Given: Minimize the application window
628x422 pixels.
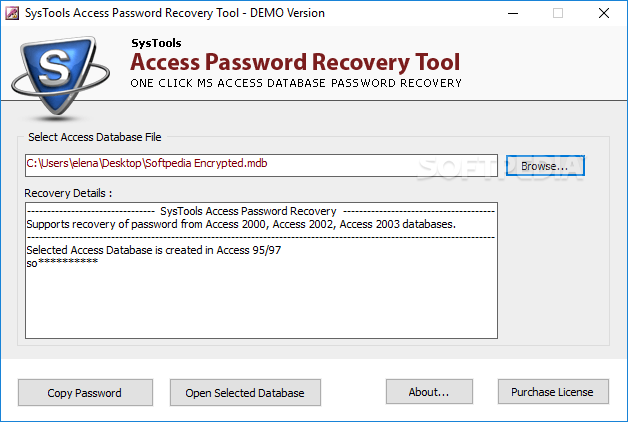Looking at the screenshot, I should (x=513, y=13).
